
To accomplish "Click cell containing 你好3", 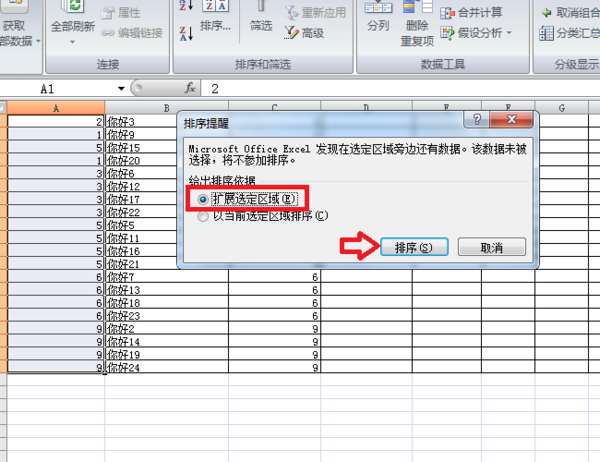I will click(141, 122).
